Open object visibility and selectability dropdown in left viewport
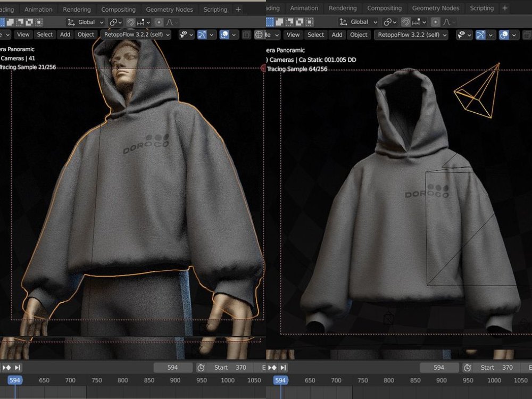532x399 pixels. click(187, 35)
